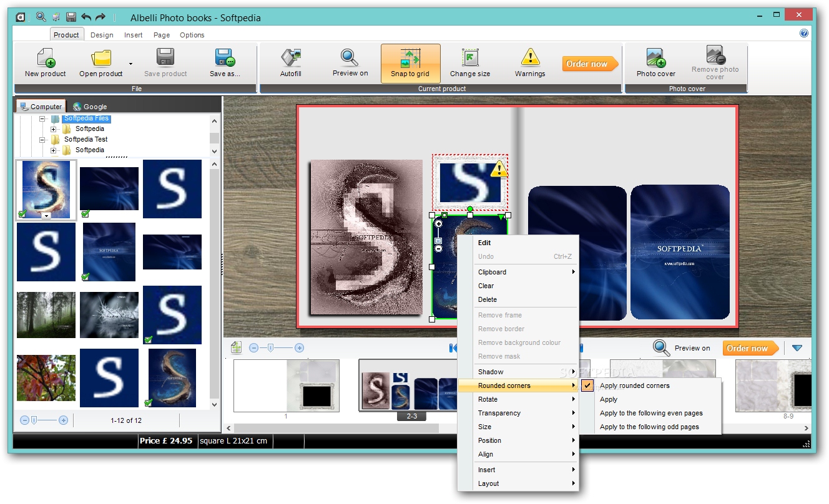Redo with the title bar arrow icon

click(101, 17)
